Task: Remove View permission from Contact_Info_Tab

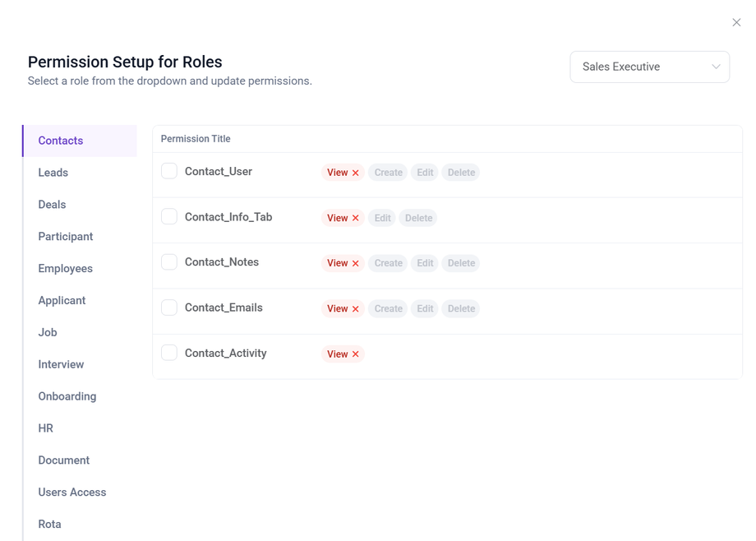Action: pos(356,218)
